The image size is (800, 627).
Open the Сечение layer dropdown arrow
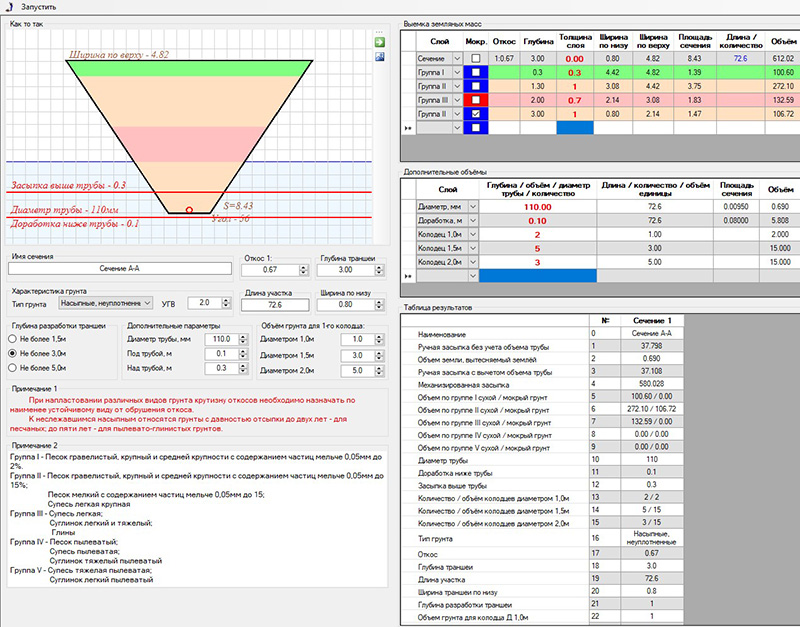[x=457, y=59]
